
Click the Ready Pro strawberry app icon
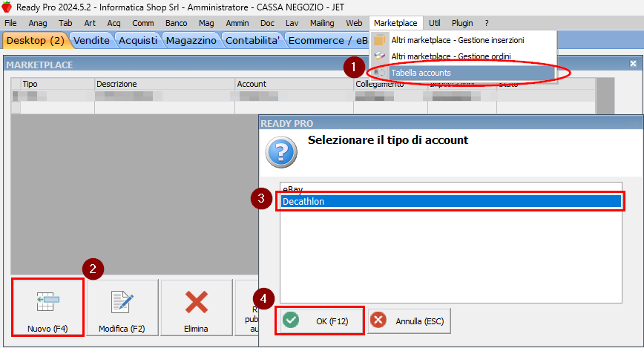[x=7, y=7]
